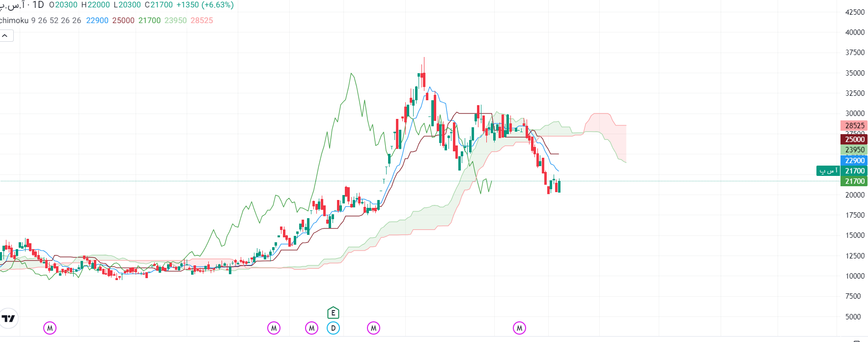Click the dark red 25000 price axis label

854,140
